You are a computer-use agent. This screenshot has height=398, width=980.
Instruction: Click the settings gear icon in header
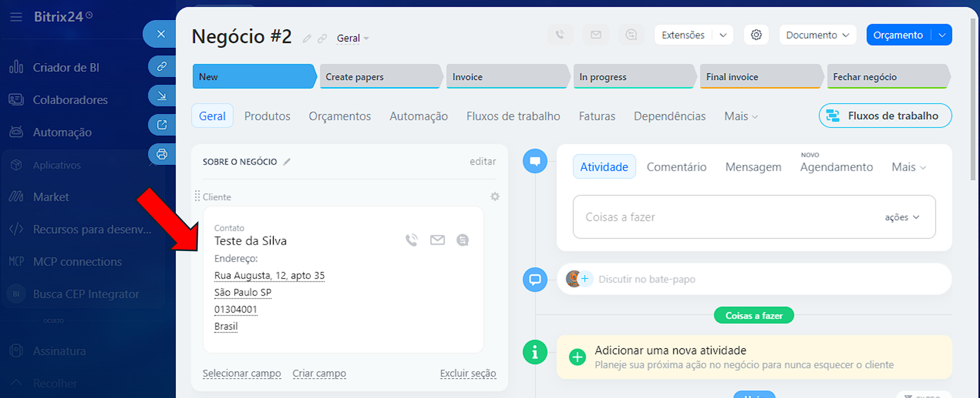(756, 35)
